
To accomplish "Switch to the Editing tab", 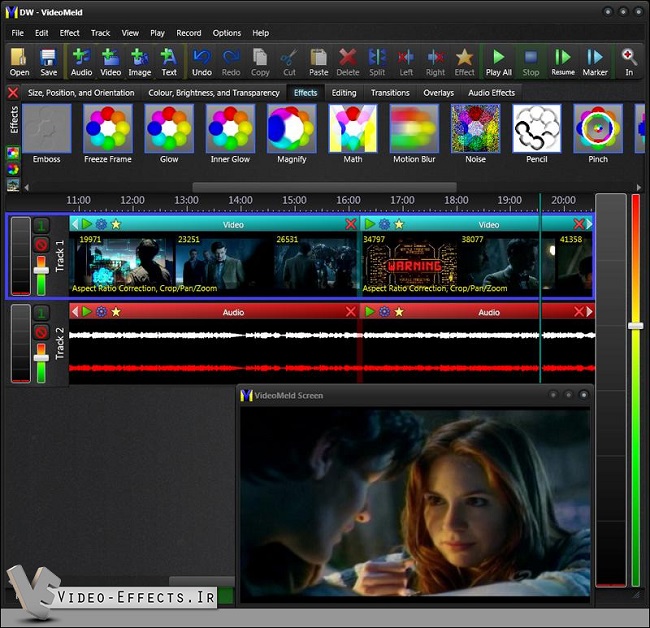I will 344,93.
